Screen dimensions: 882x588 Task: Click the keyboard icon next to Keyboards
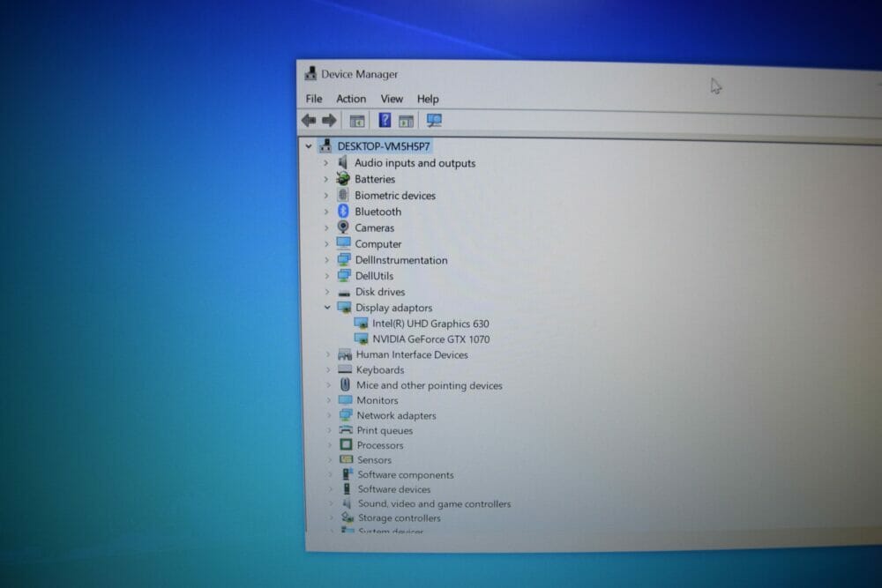345,369
